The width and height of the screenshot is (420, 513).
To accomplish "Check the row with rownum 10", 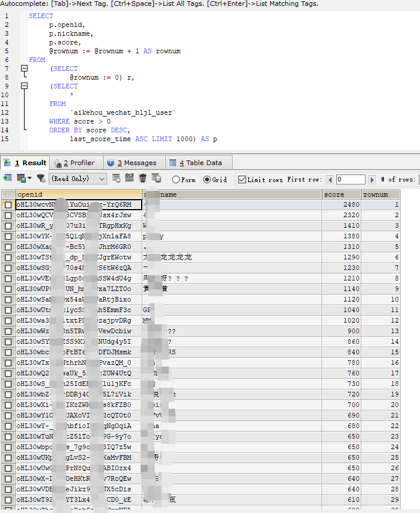I will click(x=8, y=300).
